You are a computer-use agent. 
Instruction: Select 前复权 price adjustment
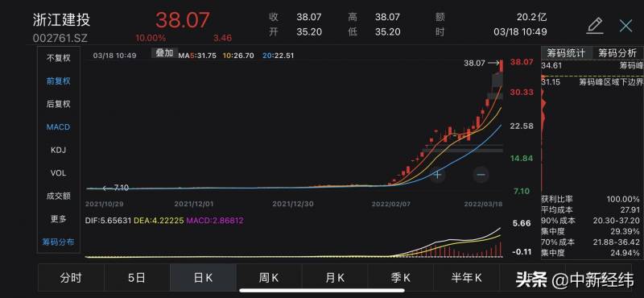[x=58, y=81]
